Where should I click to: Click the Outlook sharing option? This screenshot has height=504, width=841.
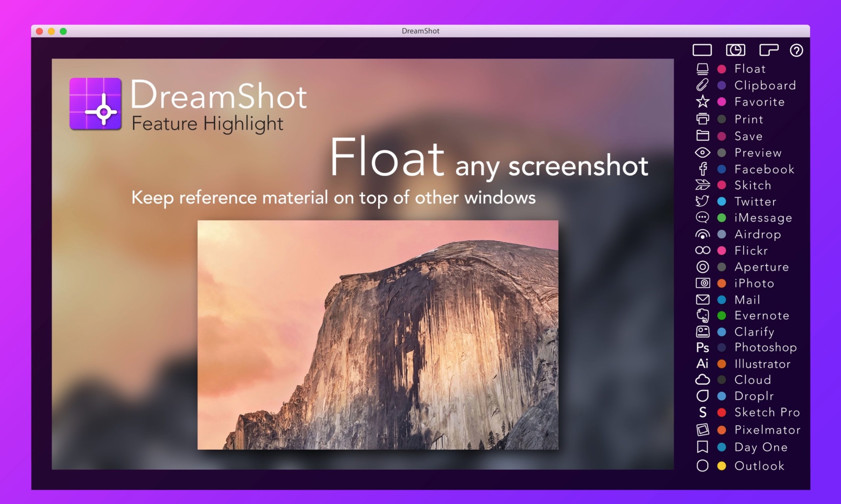tap(702, 466)
